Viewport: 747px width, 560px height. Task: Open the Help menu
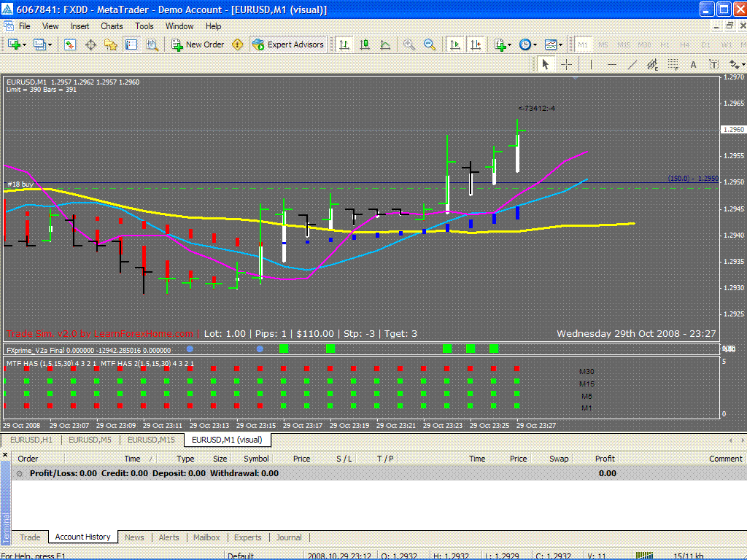click(x=214, y=26)
